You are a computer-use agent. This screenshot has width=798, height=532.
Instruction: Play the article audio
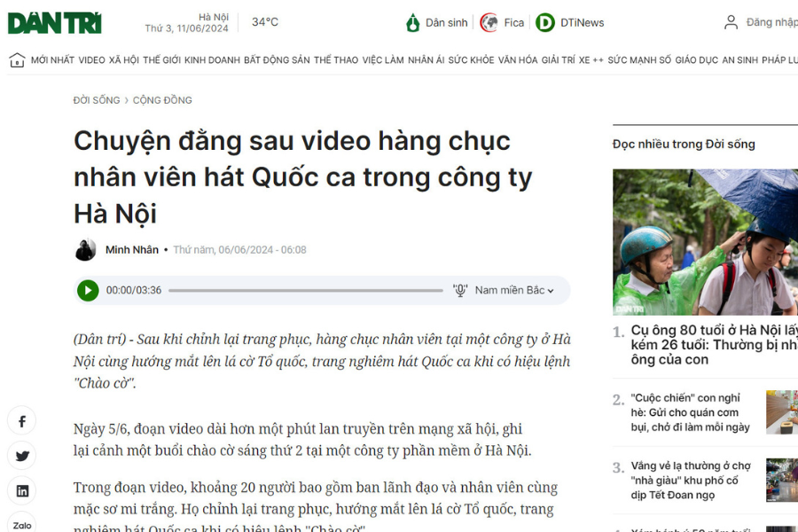pyautogui.click(x=88, y=291)
